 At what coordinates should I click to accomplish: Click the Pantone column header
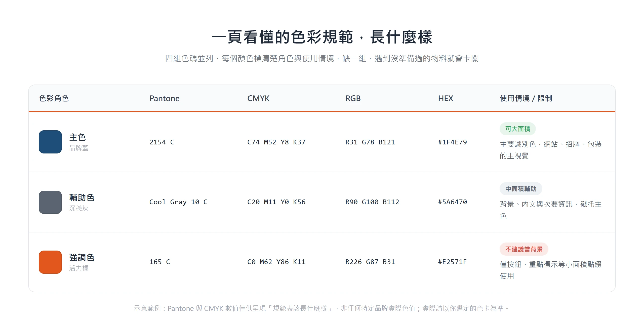pyautogui.click(x=164, y=98)
